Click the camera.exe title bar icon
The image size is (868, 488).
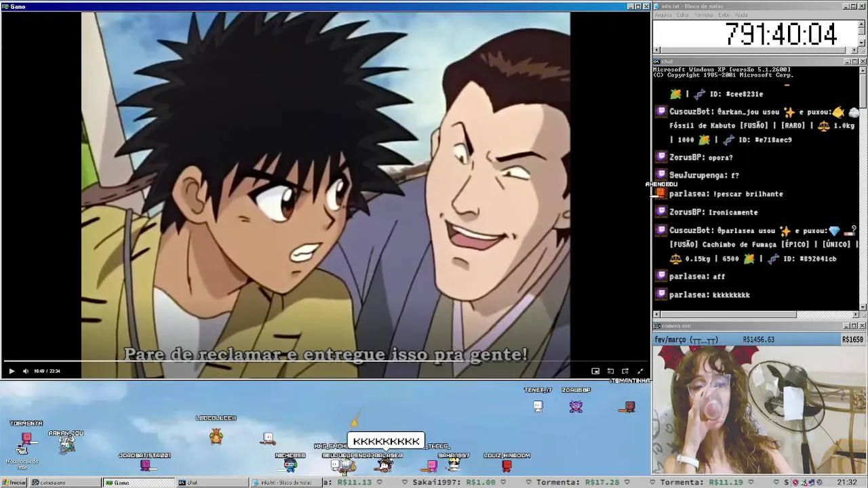point(656,326)
